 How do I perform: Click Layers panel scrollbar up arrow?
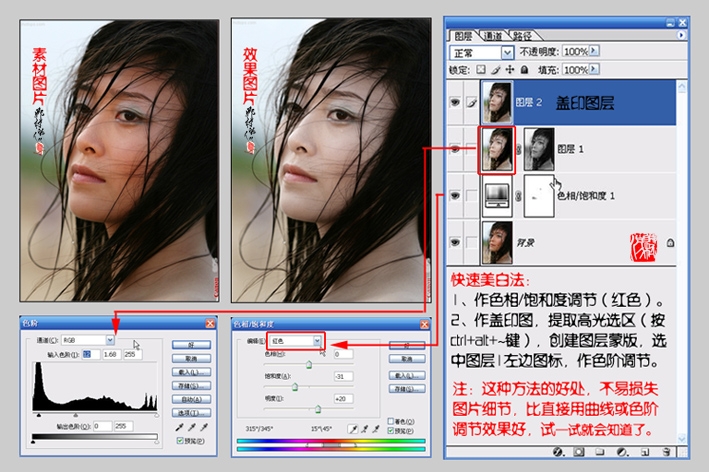[x=681, y=87]
